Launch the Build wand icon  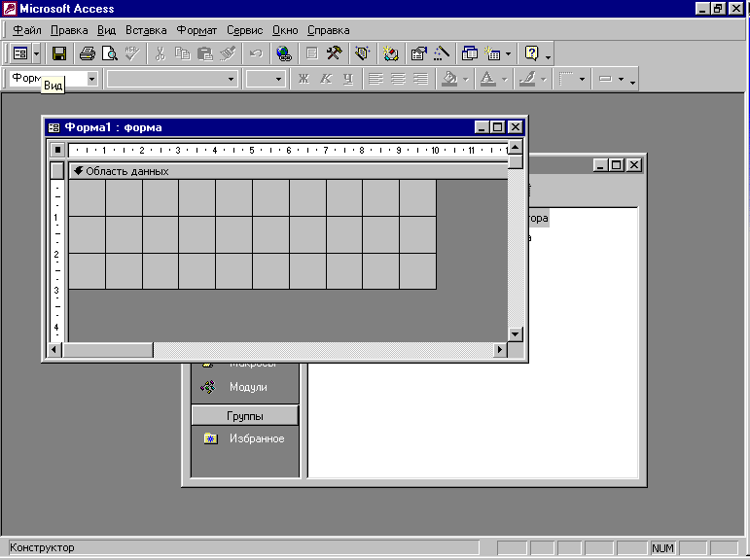(442, 53)
